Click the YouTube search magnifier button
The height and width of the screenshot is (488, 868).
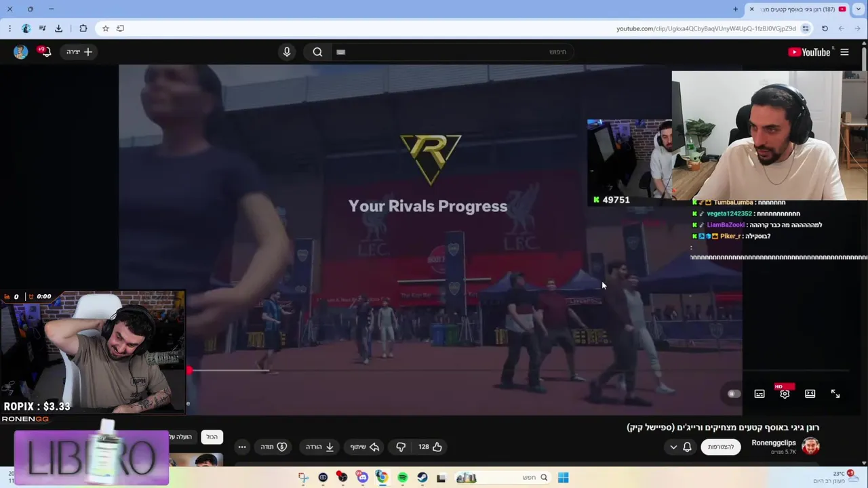click(317, 52)
